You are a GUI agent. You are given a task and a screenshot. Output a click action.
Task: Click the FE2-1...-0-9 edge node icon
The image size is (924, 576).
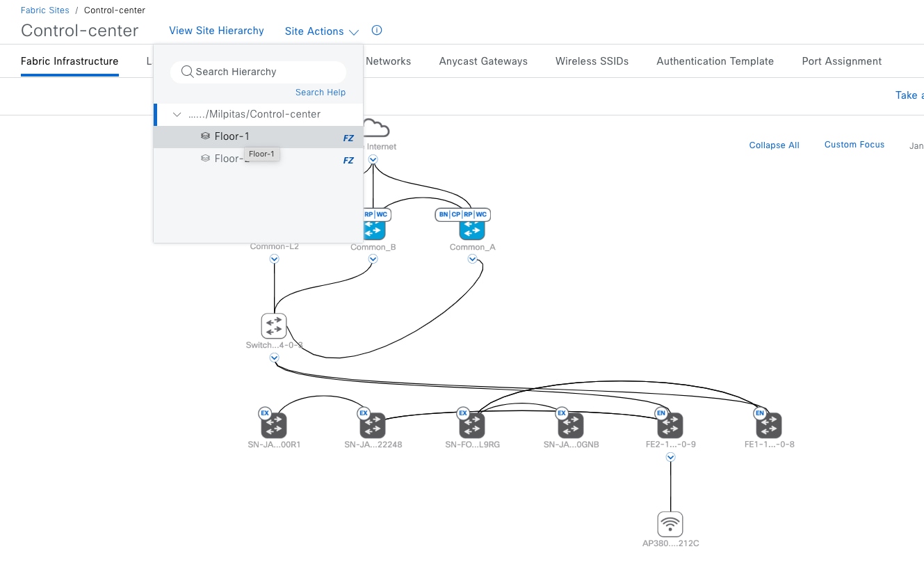click(670, 424)
